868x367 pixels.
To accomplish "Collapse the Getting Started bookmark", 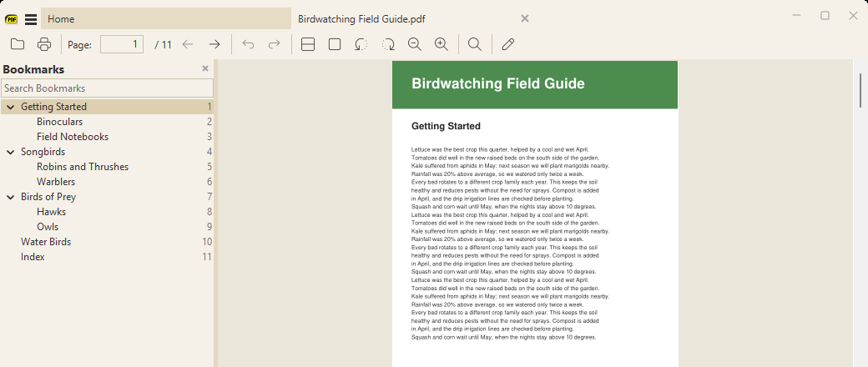I will coord(11,107).
